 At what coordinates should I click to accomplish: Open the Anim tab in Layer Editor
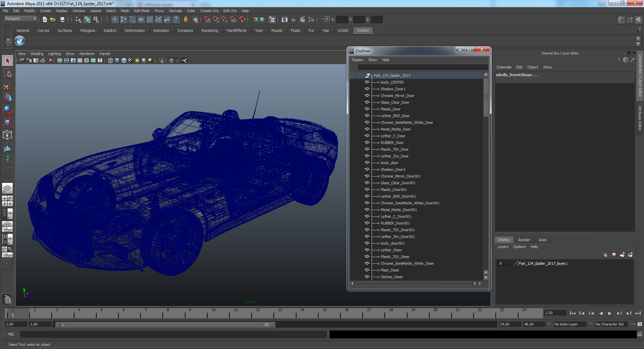(x=543, y=240)
